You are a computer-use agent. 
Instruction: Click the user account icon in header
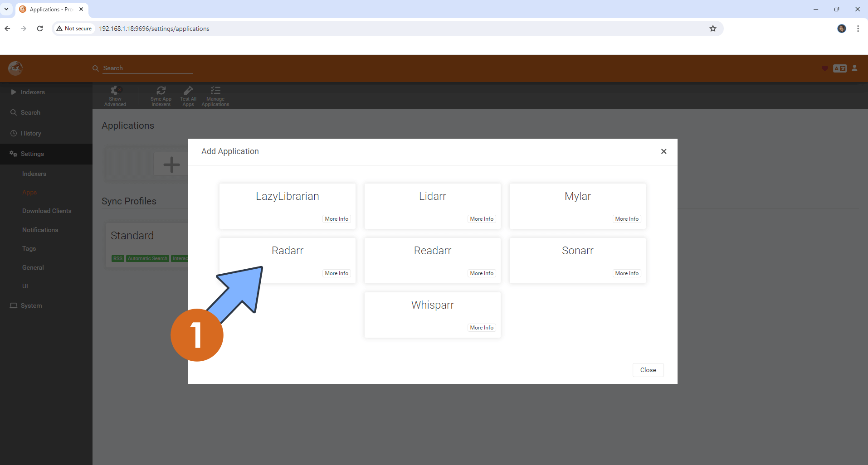(854, 68)
